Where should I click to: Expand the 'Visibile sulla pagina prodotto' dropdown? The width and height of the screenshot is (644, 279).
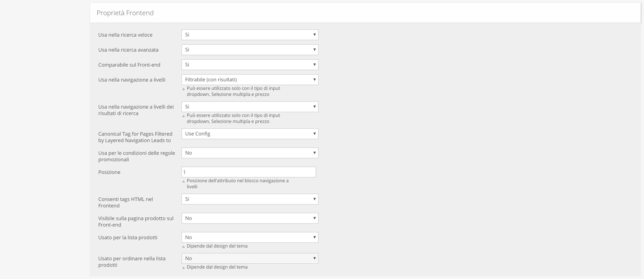tap(250, 218)
